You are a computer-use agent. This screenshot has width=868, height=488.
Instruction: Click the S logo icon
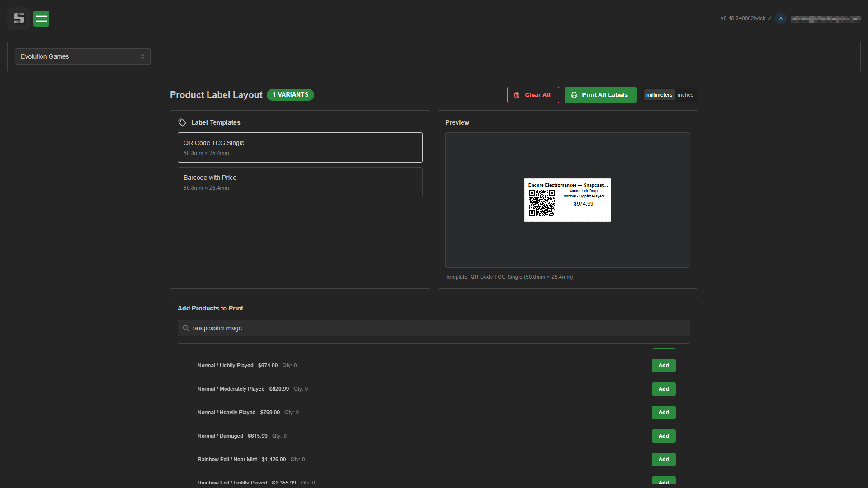19,19
